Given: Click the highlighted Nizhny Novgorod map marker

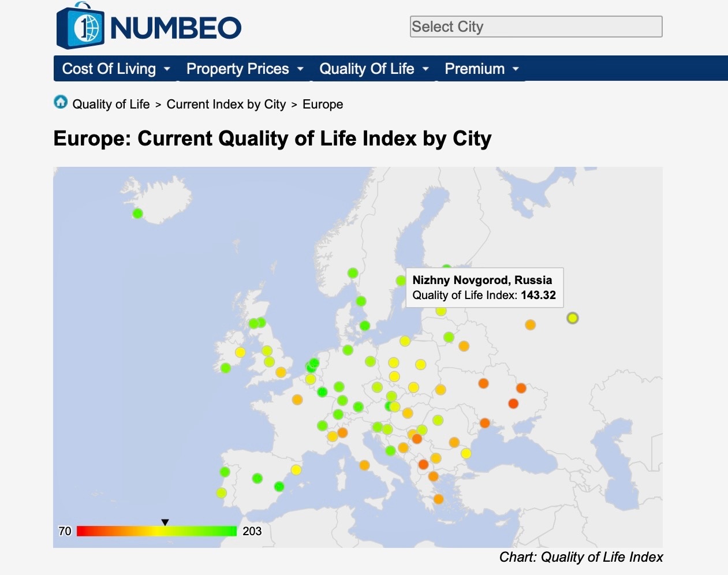Looking at the screenshot, I should 572,318.
